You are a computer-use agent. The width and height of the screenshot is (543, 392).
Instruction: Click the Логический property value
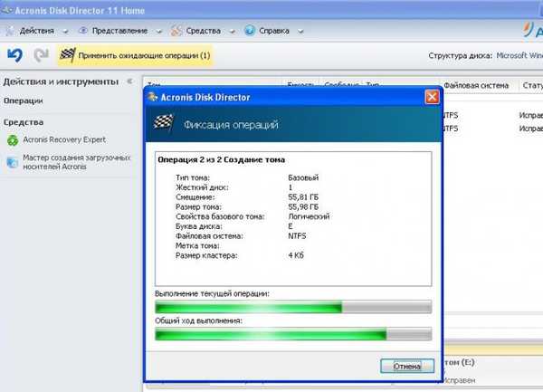click(309, 216)
